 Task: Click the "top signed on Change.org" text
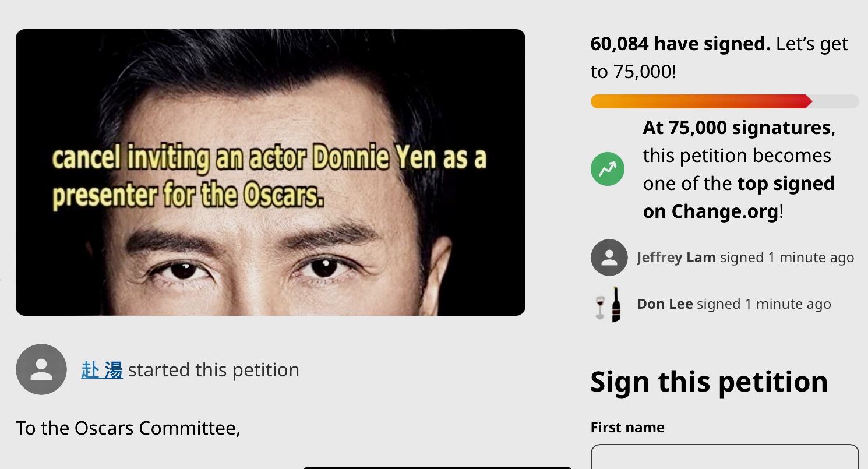pyautogui.click(x=739, y=198)
